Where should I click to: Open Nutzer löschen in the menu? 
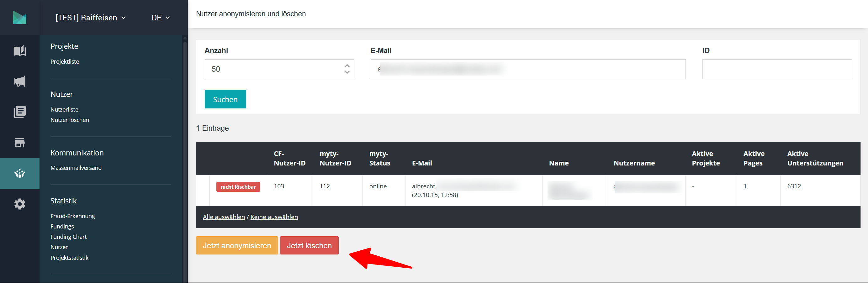pyautogui.click(x=70, y=120)
